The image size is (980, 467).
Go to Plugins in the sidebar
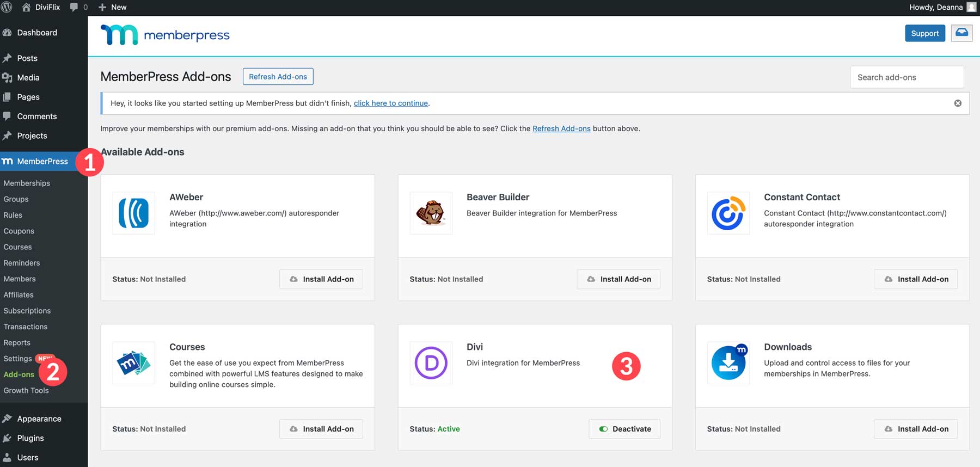click(30, 438)
